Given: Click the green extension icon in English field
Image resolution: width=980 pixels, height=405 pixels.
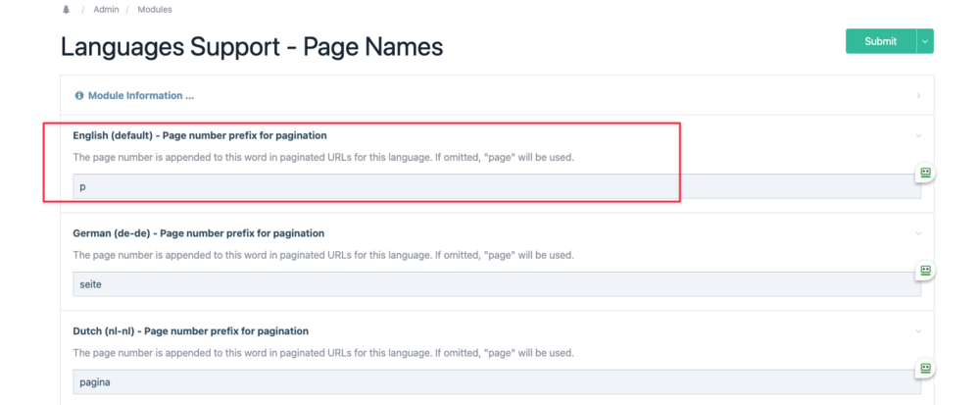Looking at the screenshot, I should click(924, 173).
